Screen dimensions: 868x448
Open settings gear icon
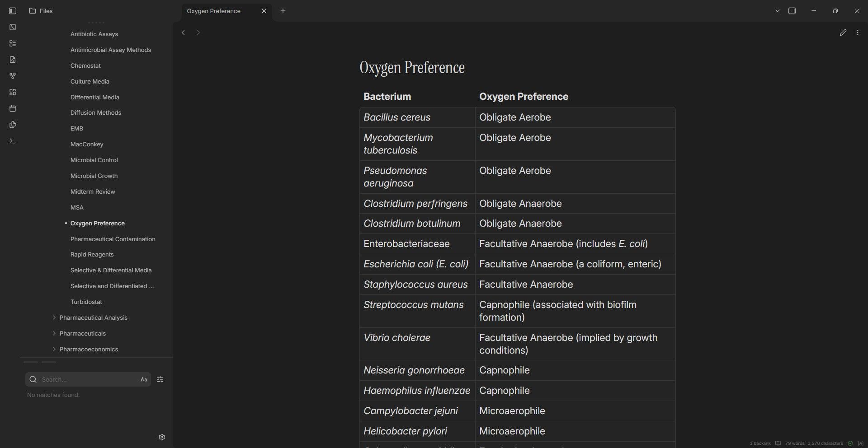click(162, 437)
